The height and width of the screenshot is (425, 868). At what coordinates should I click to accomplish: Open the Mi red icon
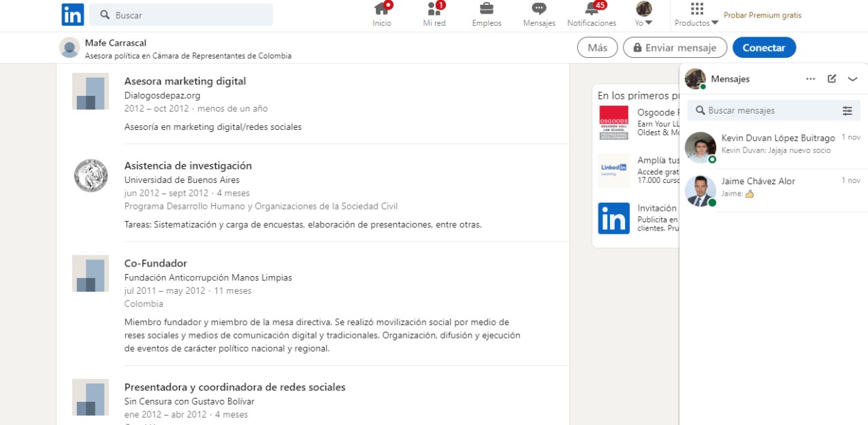pos(434,10)
